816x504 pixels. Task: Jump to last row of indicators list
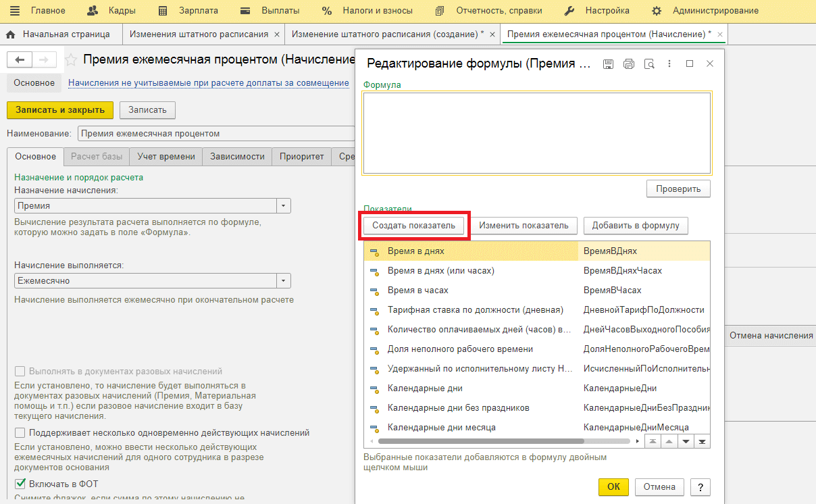703,441
